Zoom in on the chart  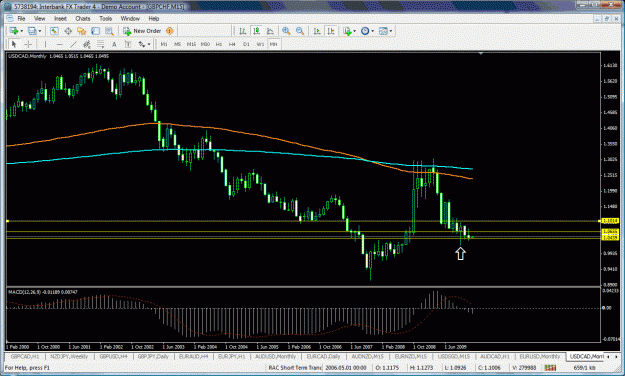pyautogui.click(x=286, y=31)
